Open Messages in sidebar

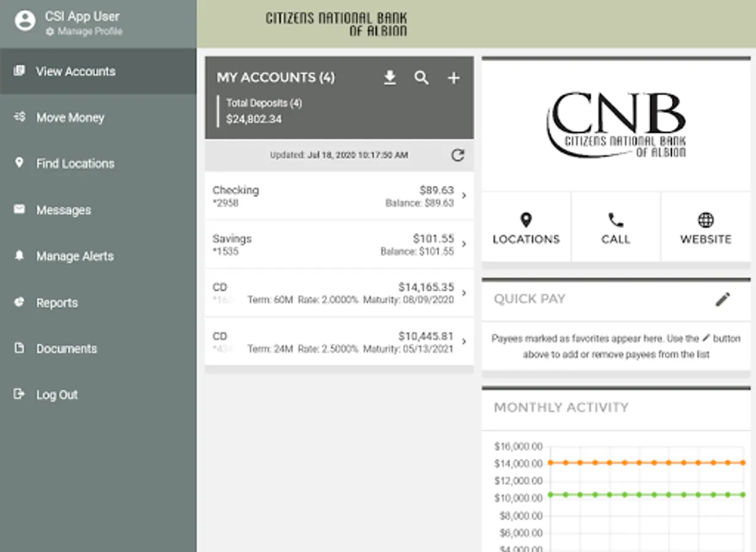98,210
